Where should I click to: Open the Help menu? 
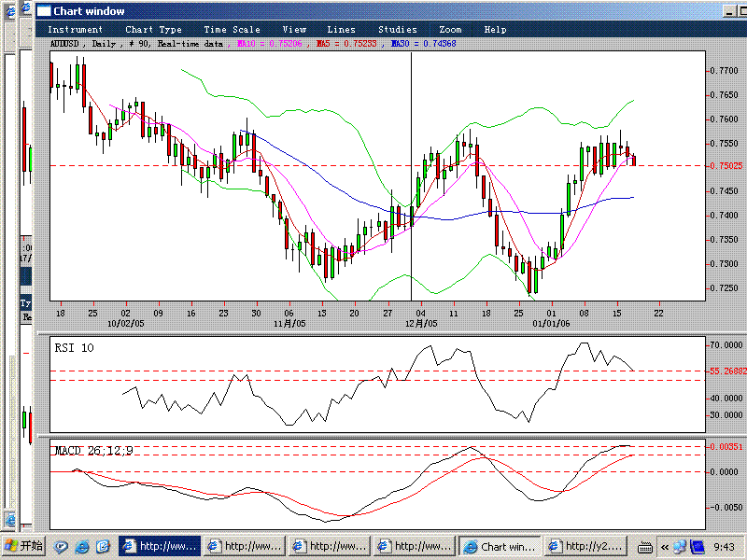pos(495,30)
